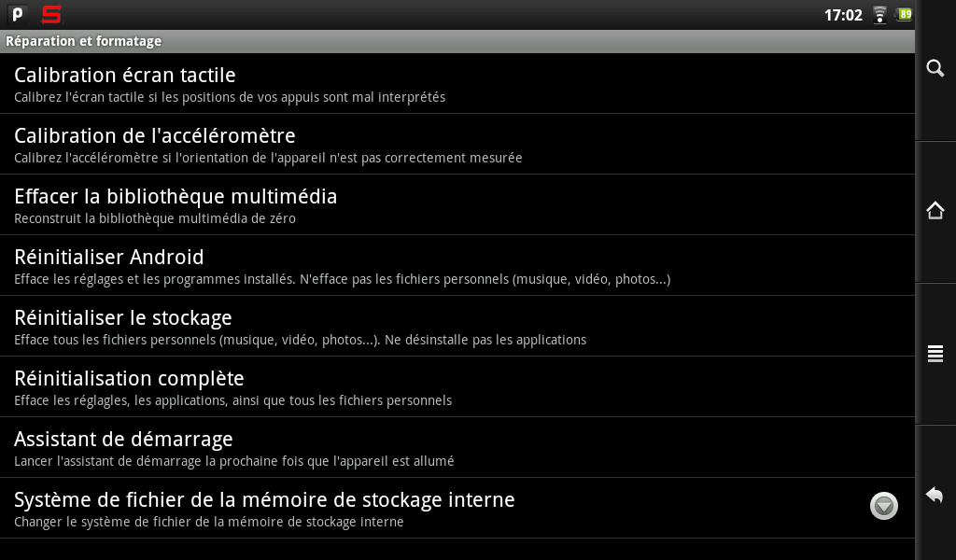Tap the Réparation et formatage header

[x=83, y=41]
